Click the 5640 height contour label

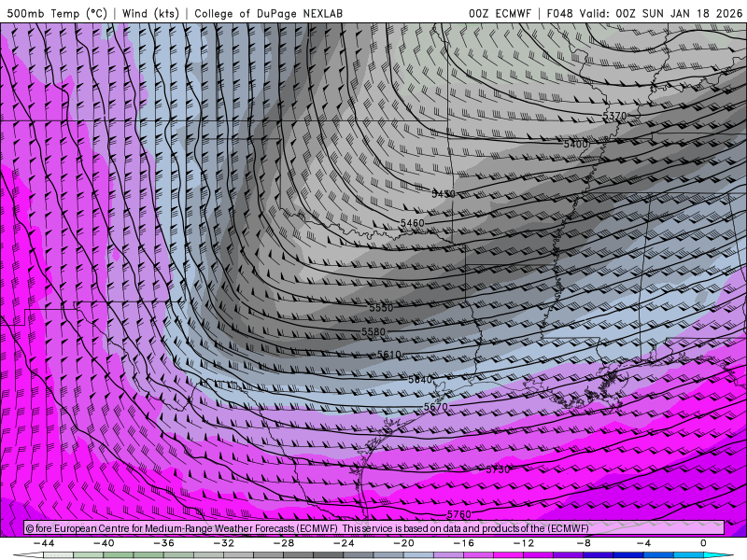click(420, 380)
